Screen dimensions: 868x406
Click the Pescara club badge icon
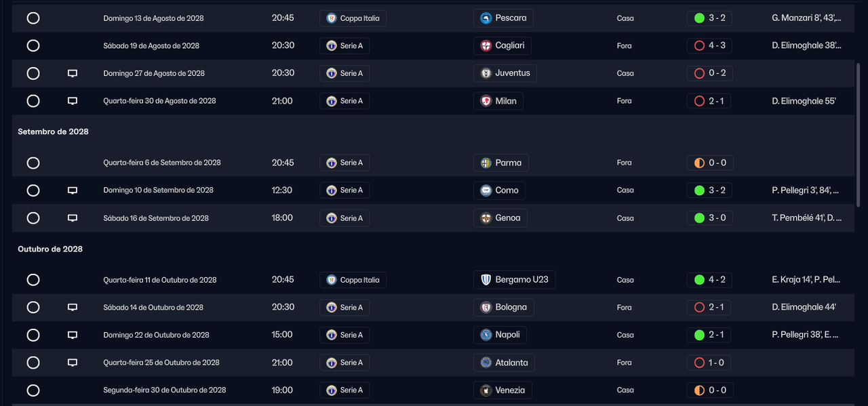tap(486, 18)
